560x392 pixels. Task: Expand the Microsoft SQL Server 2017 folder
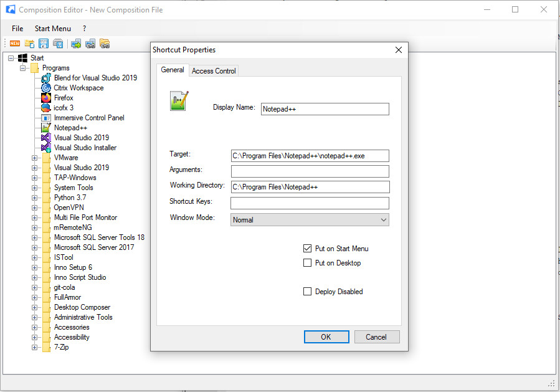[35, 247]
